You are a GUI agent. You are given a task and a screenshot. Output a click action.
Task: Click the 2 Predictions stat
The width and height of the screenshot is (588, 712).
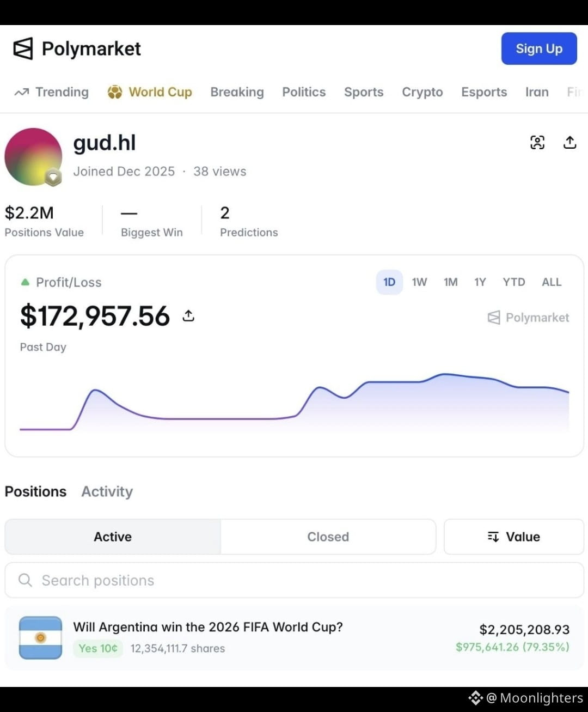click(x=249, y=221)
